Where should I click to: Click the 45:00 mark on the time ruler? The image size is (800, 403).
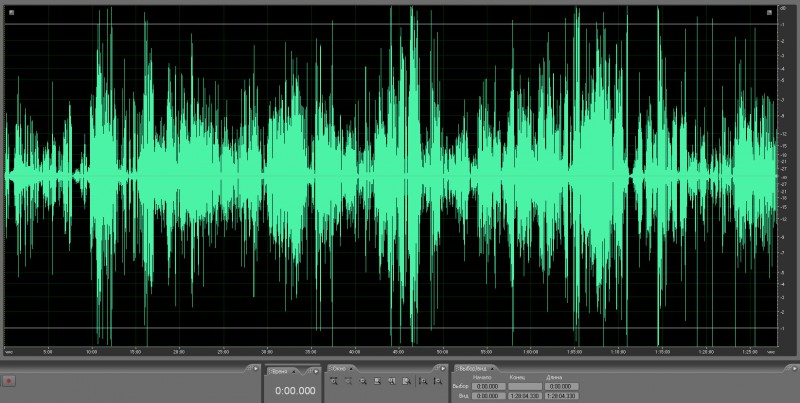[x=398, y=352]
